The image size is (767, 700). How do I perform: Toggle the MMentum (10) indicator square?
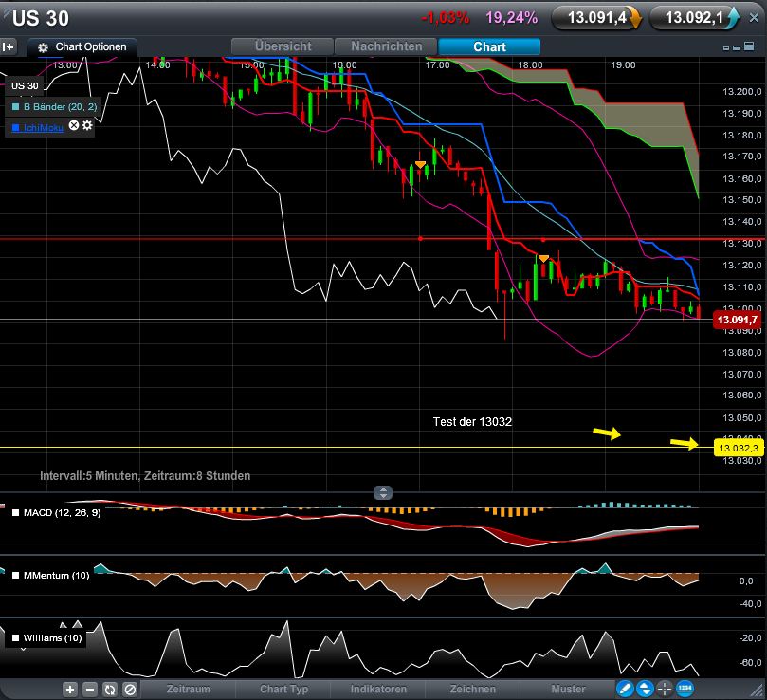14,575
